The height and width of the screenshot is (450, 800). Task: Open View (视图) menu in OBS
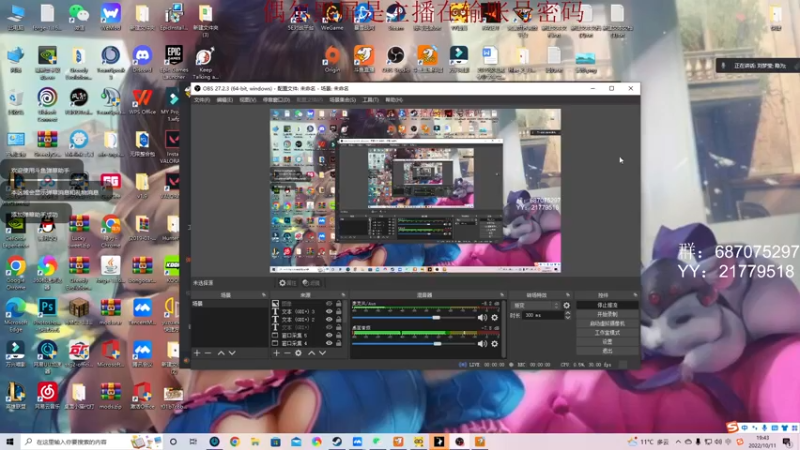coord(247,100)
